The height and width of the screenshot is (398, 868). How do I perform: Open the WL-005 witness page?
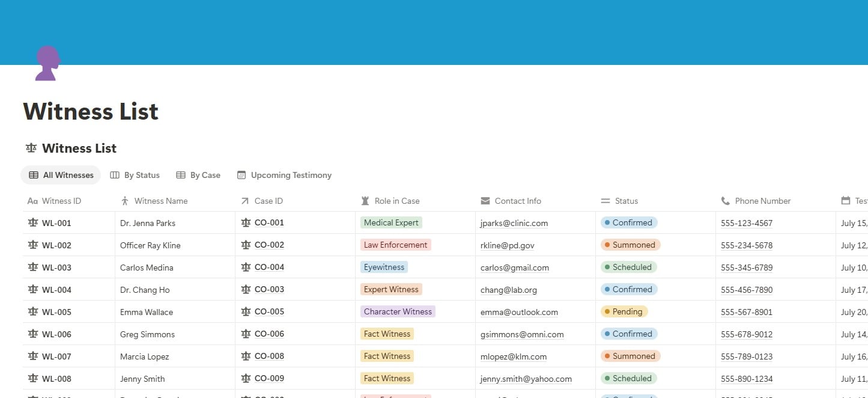[56, 312]
